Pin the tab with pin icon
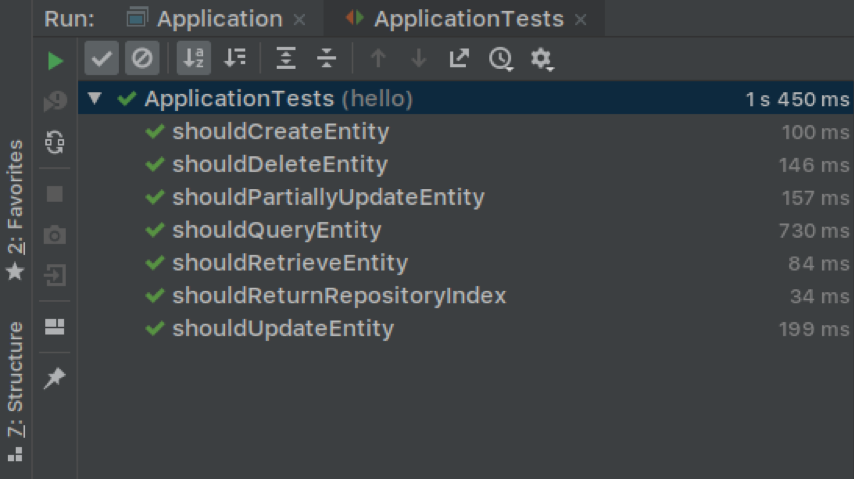 [54, 378]
